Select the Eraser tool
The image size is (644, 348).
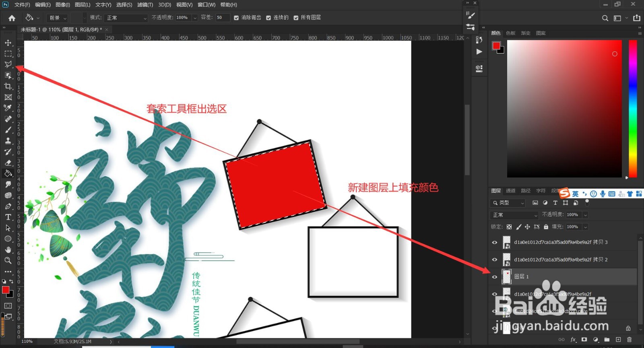coord(8,163)
